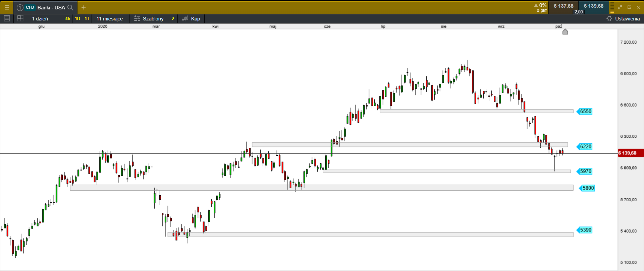The width and height of the screenshot is (644, 271).
Task: Close the chart with X icon
Action: [x=639, y=7]
